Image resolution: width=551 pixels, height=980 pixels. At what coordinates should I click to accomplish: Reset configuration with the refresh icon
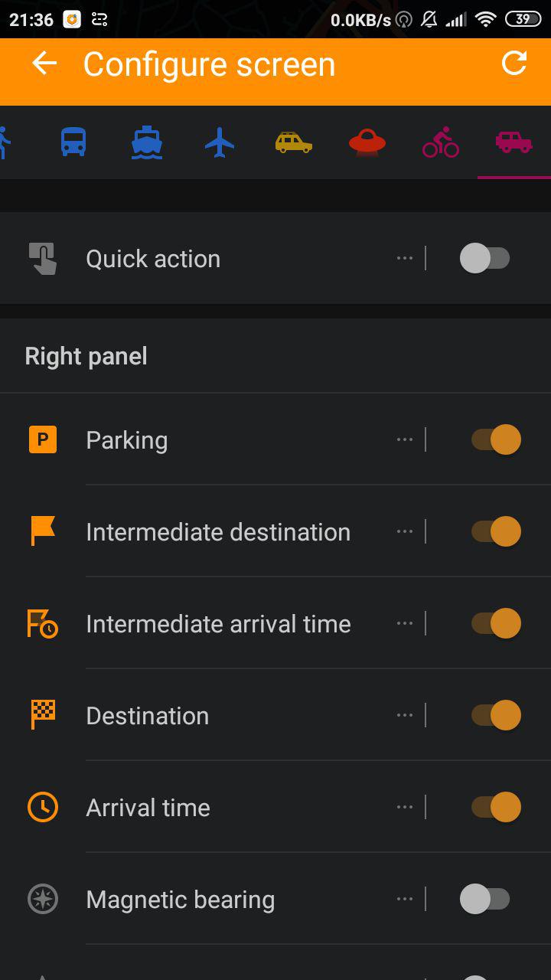click(x=514, y=64)
